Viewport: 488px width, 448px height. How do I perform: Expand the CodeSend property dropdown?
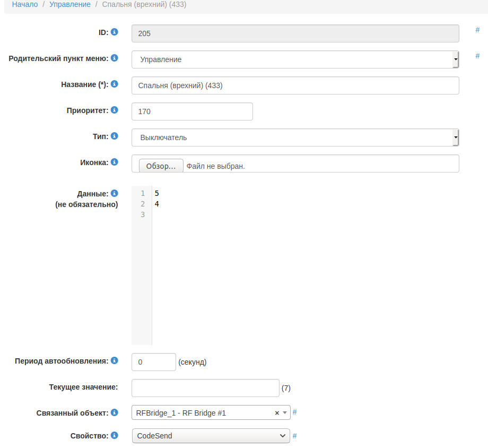click(211, 436)
